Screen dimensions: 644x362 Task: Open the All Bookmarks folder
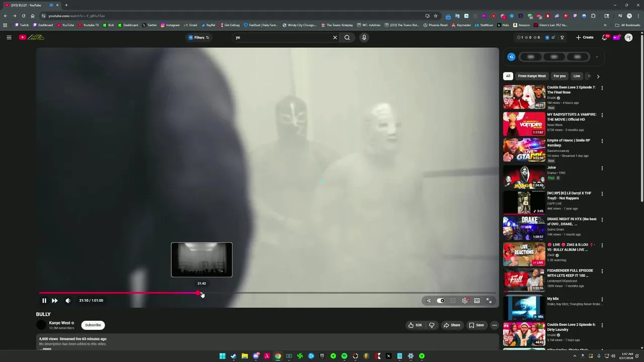click(x=628, y=25)
